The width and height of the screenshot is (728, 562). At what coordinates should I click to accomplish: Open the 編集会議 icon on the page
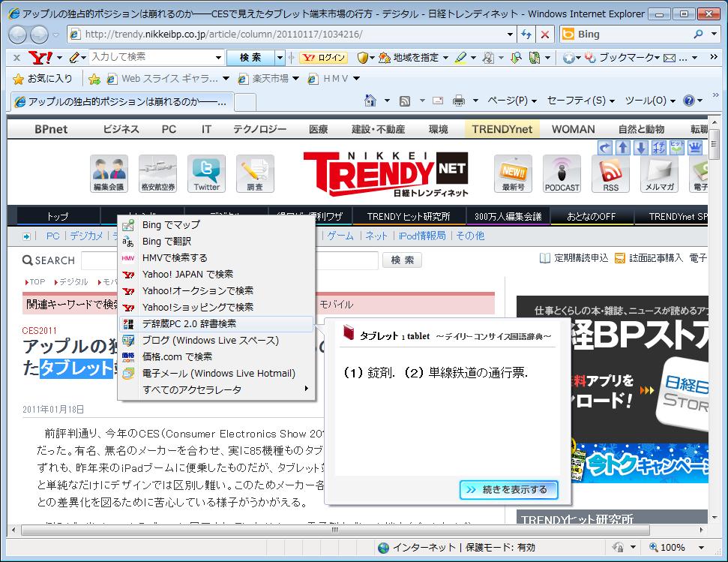[x=109, y=174]
